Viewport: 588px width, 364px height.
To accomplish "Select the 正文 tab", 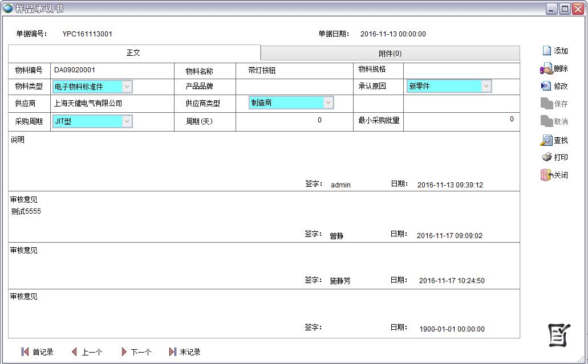I will tap(133, 52).
